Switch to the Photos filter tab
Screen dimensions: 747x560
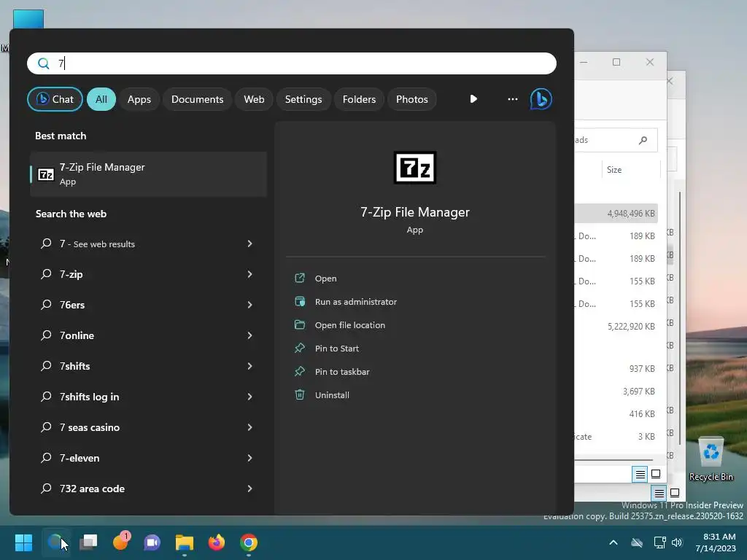pyautogui.click(x=412, y=99)
